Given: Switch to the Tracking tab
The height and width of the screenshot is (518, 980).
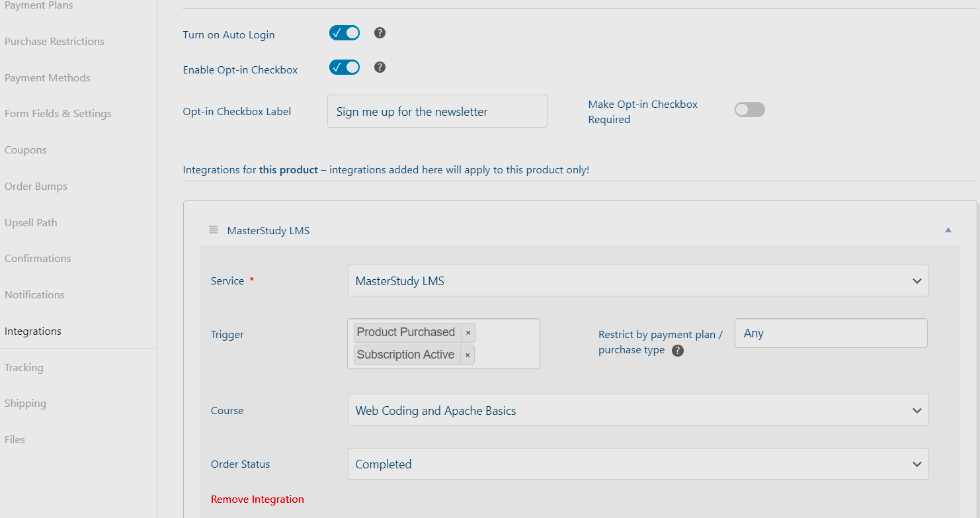Looking at the screenshot, I should click(x=24, y=367).
